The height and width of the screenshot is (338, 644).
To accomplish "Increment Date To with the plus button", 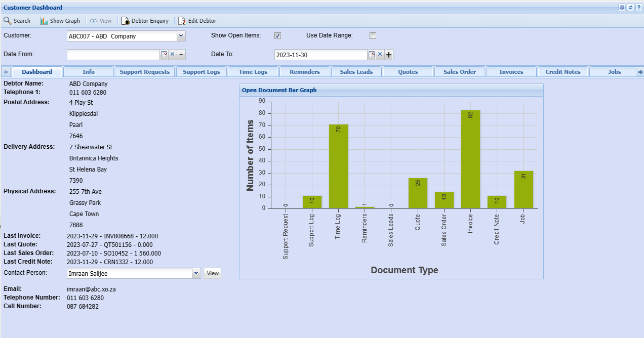I will click(x=389, y=55).
